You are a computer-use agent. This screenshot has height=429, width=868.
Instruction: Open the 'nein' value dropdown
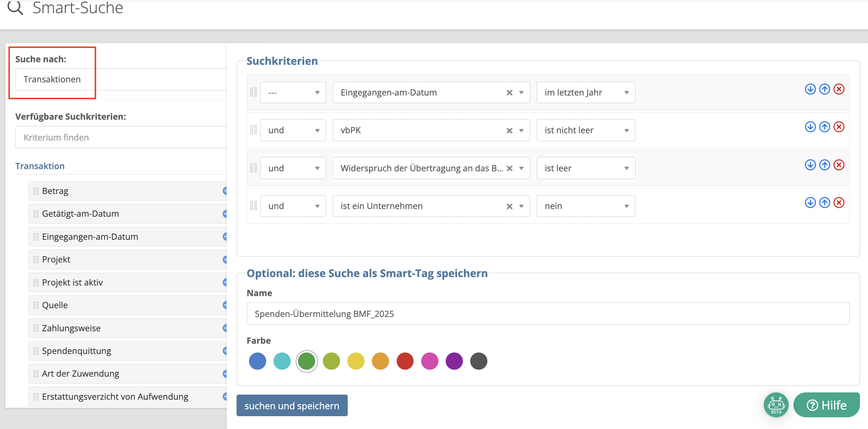coord(586,206)
